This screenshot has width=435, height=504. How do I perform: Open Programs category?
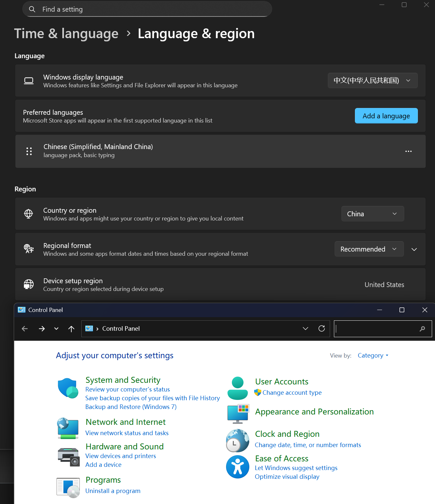pos(103,480)
